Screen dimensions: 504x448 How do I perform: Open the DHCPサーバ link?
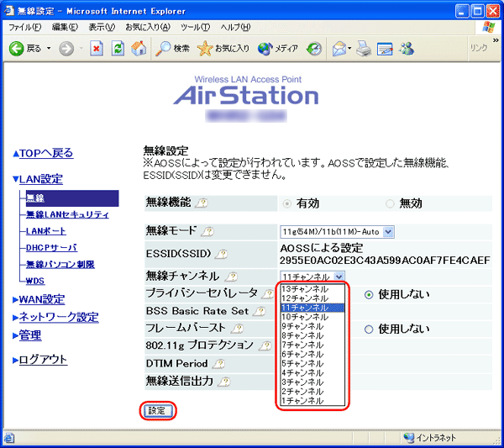coord(51,248)
